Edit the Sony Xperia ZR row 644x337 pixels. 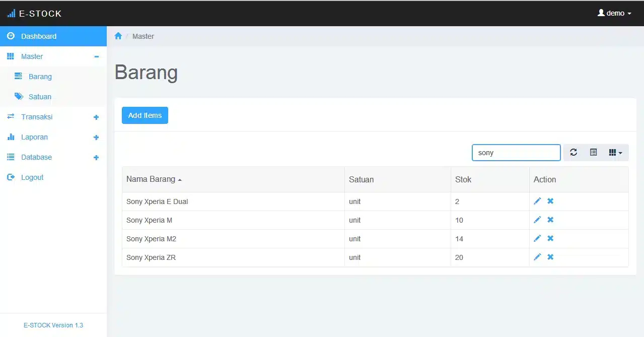(537, 257)
